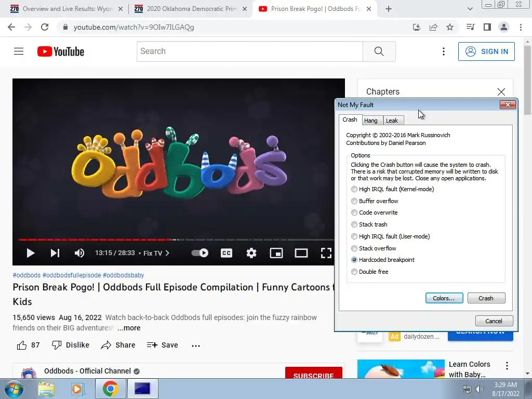Close the Chapters panel
Image resolution: width=532 pixels, height=399 pixels.
(x=501, y=91)
